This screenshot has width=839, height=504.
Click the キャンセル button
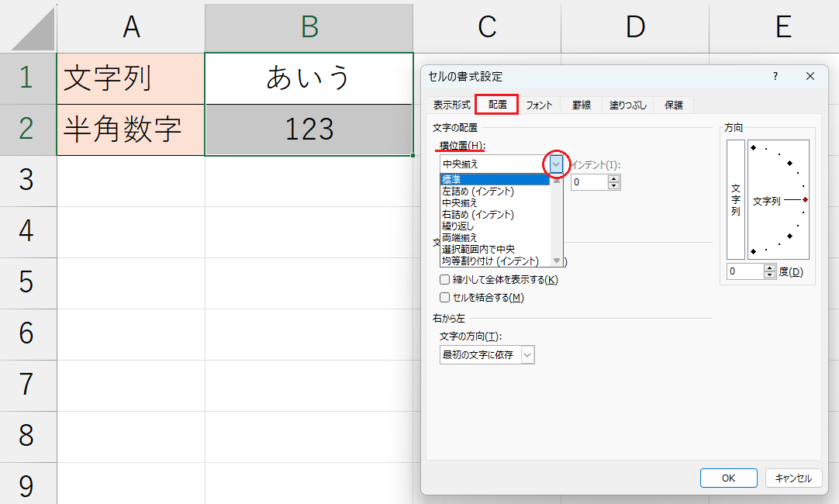point(793,478)
